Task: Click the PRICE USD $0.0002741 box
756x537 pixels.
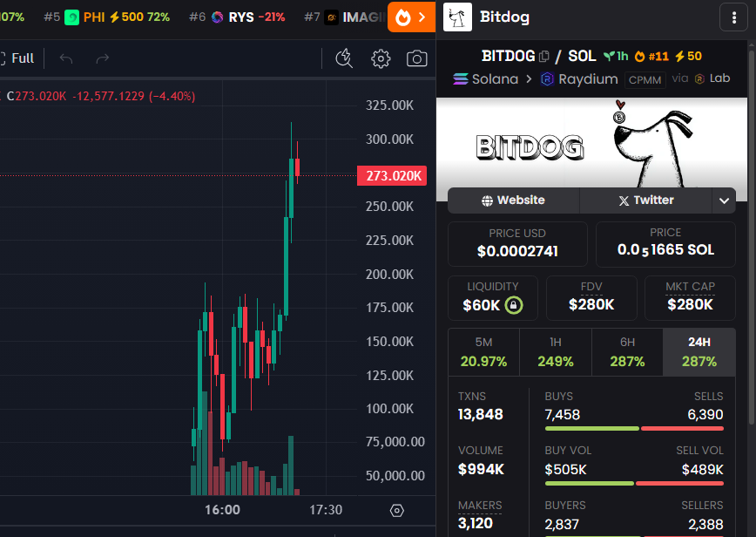Action: [517, 243]
